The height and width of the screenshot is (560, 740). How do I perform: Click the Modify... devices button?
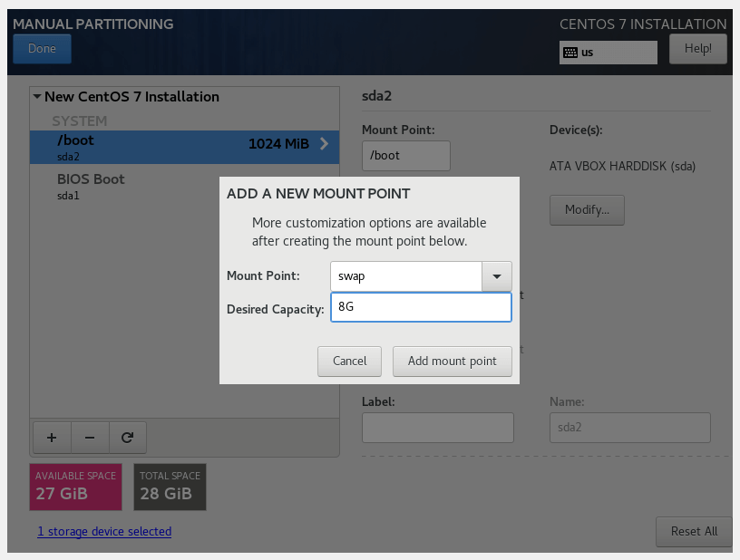tap(586, 209)
